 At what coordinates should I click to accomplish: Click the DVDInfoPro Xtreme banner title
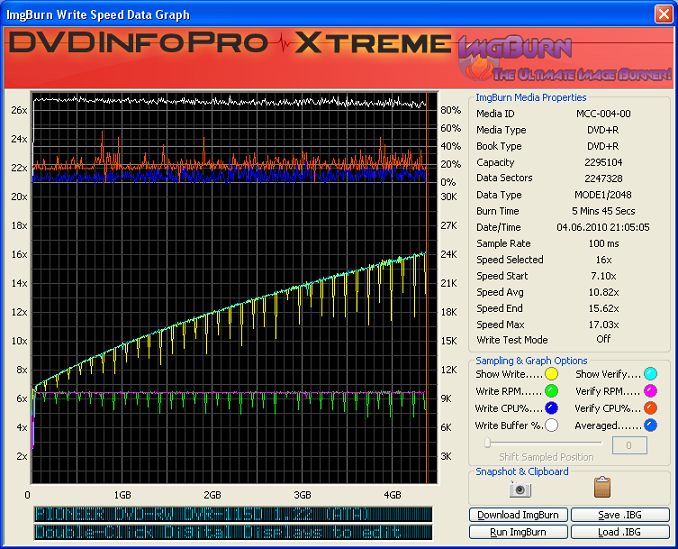(229, 43)
